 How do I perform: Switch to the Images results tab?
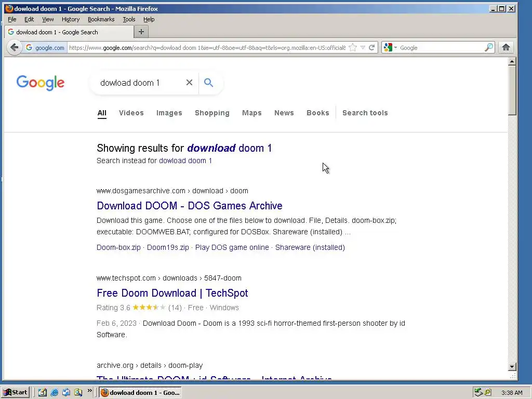click(x=169, y=113)
